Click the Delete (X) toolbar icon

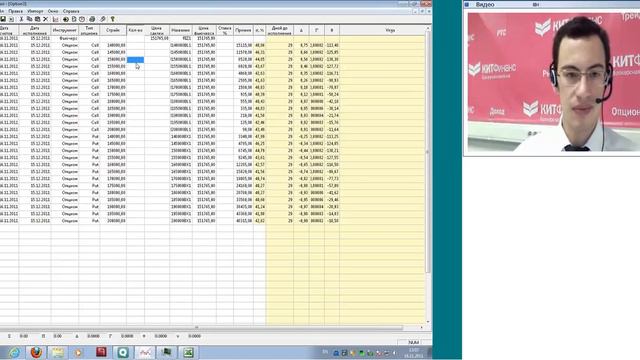[45, 19]
